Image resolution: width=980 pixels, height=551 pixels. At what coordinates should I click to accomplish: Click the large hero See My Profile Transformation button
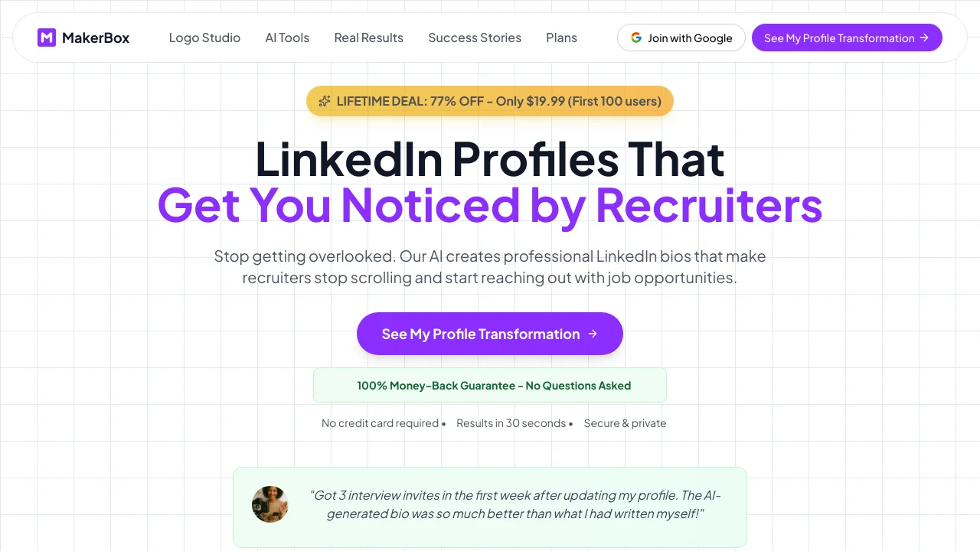481,334
